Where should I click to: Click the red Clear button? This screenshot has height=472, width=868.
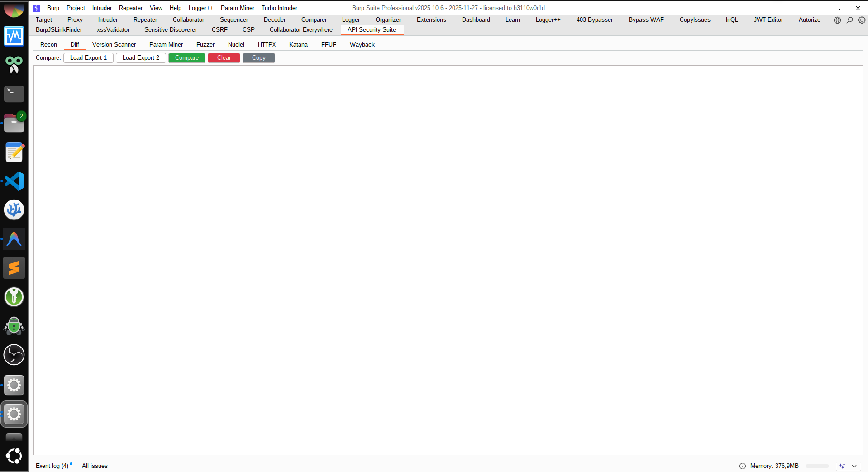click(224, 58)
